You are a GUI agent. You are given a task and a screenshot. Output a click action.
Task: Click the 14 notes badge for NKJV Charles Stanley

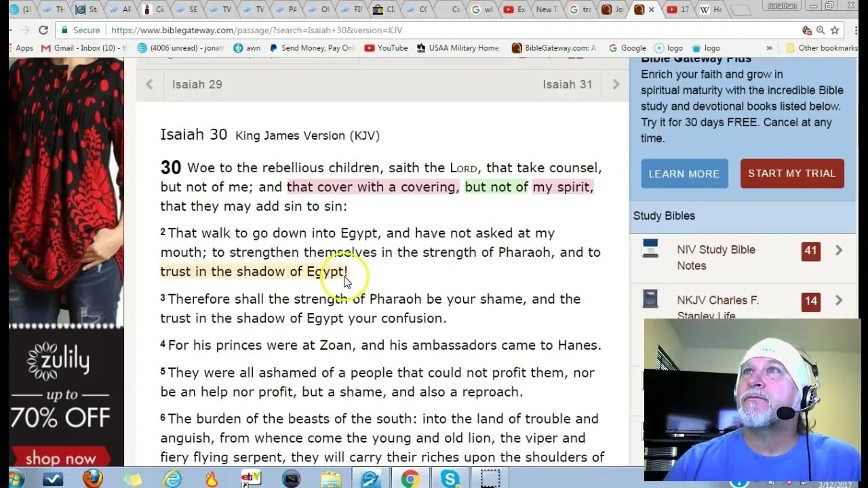click(810, 301)
